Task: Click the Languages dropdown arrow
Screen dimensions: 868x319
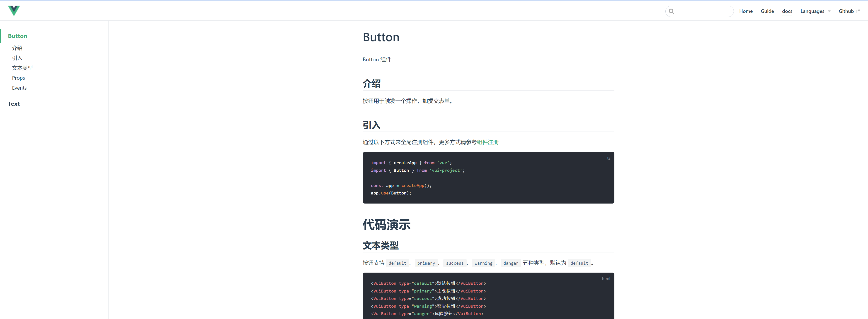Action: click(829, 12)
